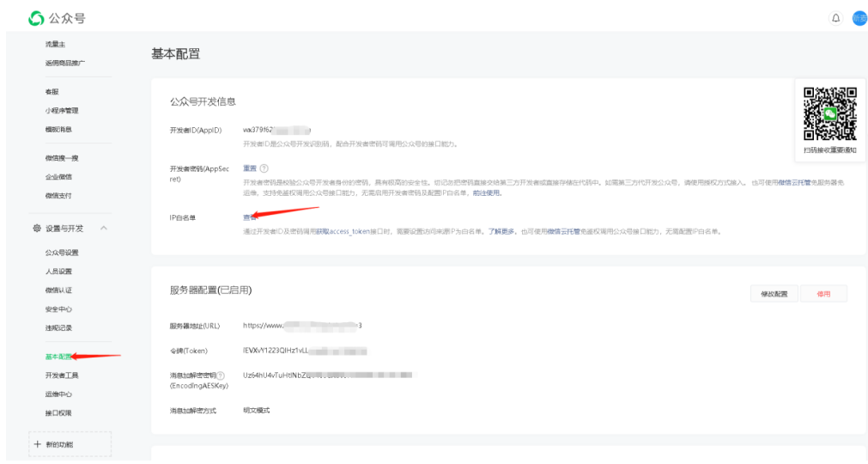Click the 查看 link for IP白名单
868x464 pixels.
pyautogui.click(x=250, y=217)
